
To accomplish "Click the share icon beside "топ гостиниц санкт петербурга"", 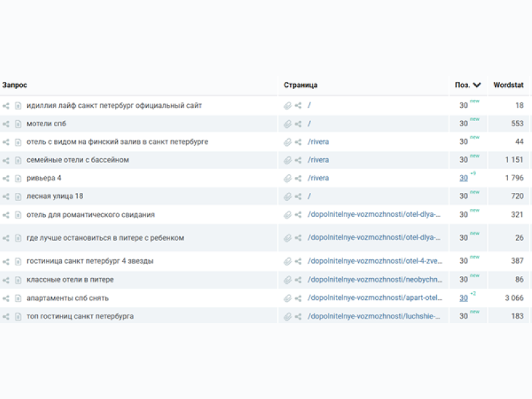I will [6, 317].
